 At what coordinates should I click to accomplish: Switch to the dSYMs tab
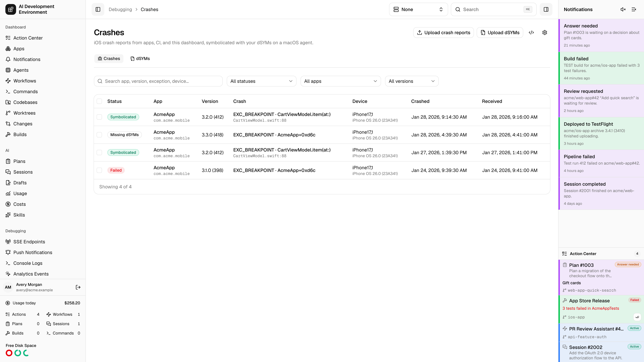[140, 58]
